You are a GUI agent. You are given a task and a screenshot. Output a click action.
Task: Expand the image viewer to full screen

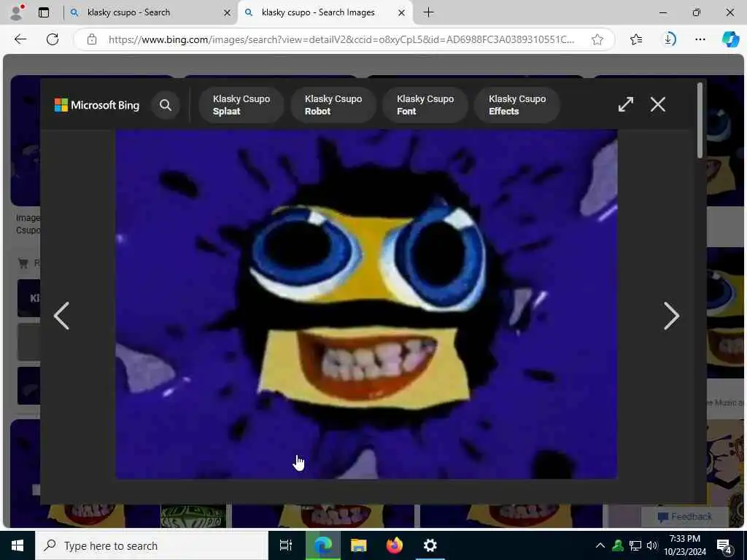625,104
